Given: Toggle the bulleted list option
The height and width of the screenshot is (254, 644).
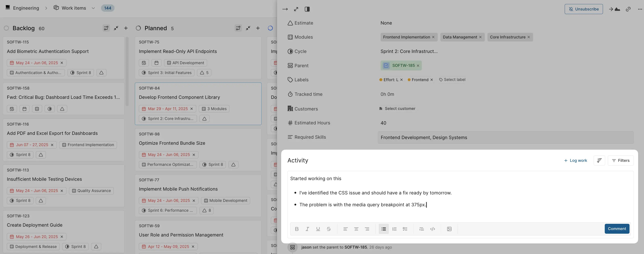Looking at the screenshot, I should 384,229.
